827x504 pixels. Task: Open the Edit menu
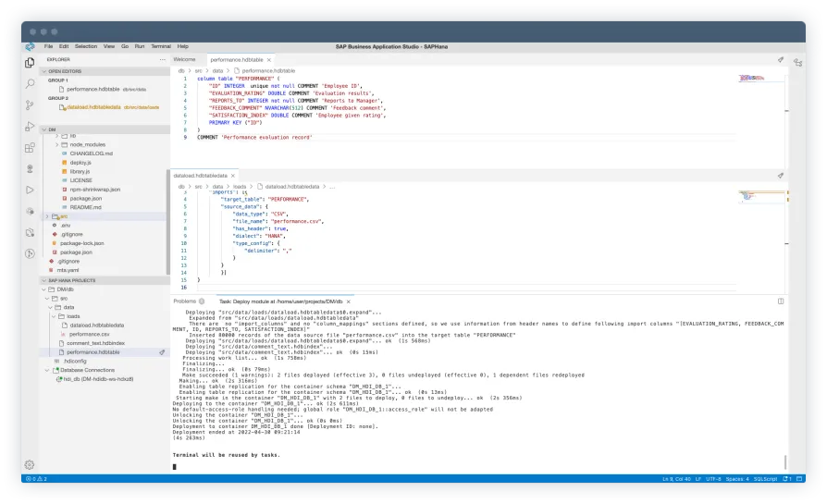pos(64,46)
